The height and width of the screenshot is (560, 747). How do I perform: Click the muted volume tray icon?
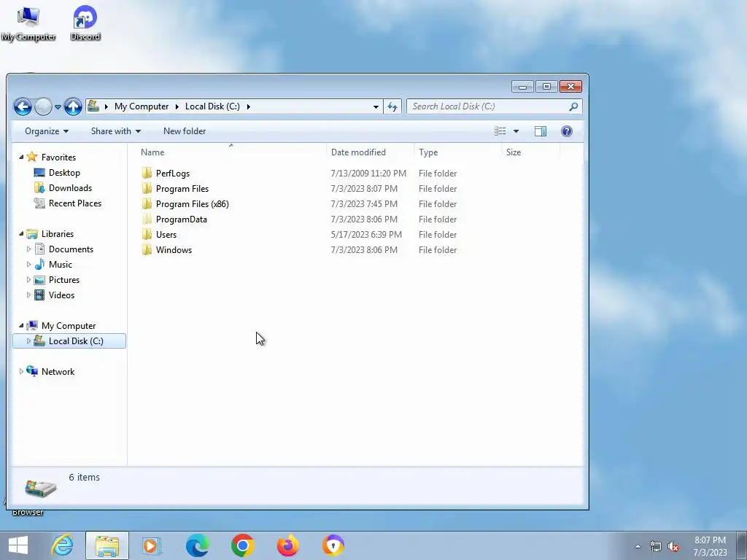tap(673, 547)
